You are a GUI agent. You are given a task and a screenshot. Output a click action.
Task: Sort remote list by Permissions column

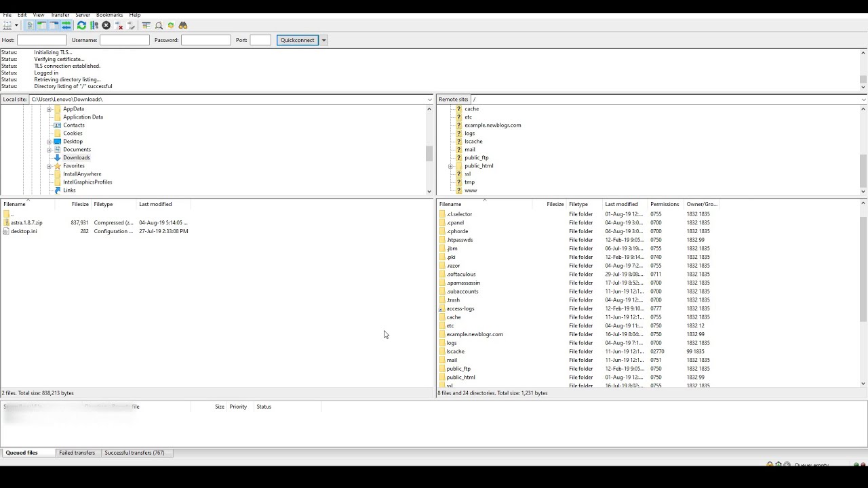[x=665, y=204]
